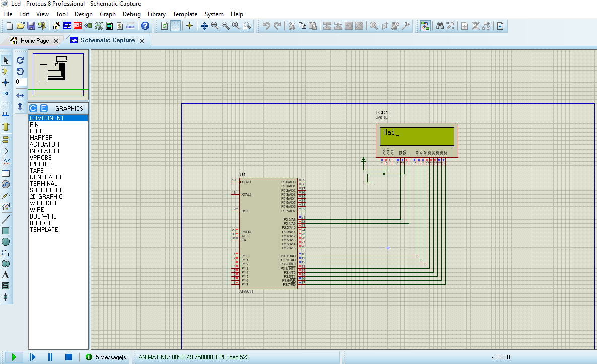Select the 2D graphics Text tool
The height and width of the screenshot is (364, 597).
pos(6,274)
